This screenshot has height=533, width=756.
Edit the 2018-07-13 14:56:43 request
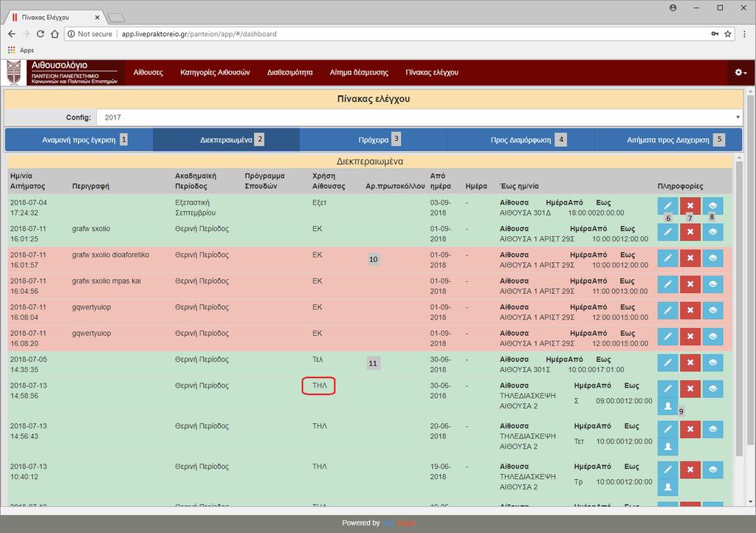[x=667, y=429]
